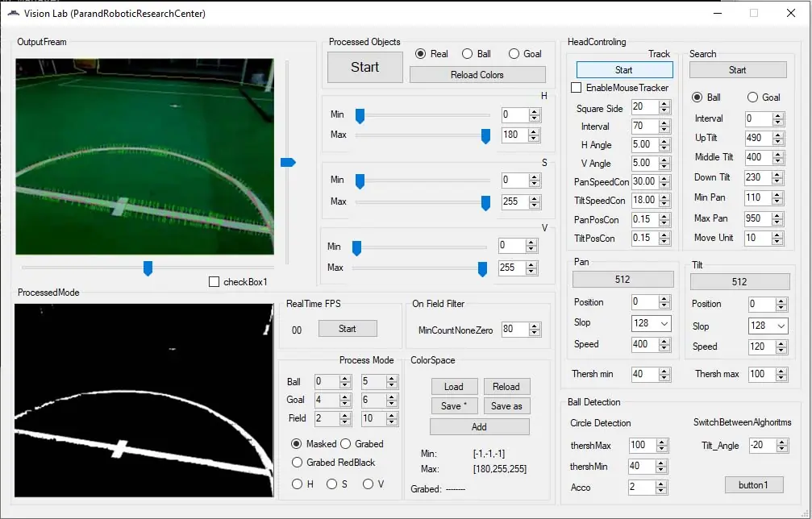Click the Min Pan value field
The height and width of the screenshot is (519, 812).
(758, 197)
